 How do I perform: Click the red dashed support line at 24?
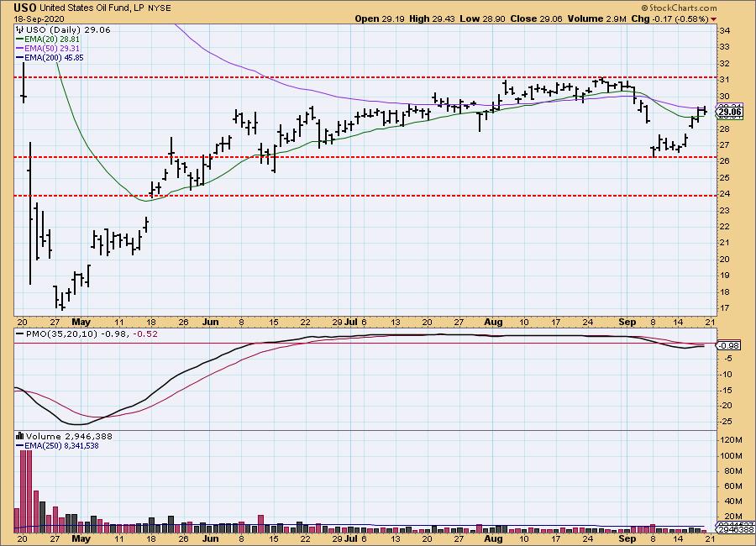tap(365, 196)
